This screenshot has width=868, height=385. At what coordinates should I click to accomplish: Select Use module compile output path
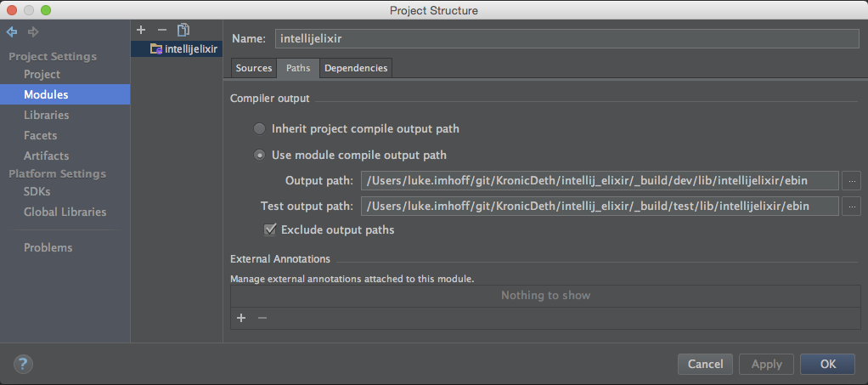(260, 156)
